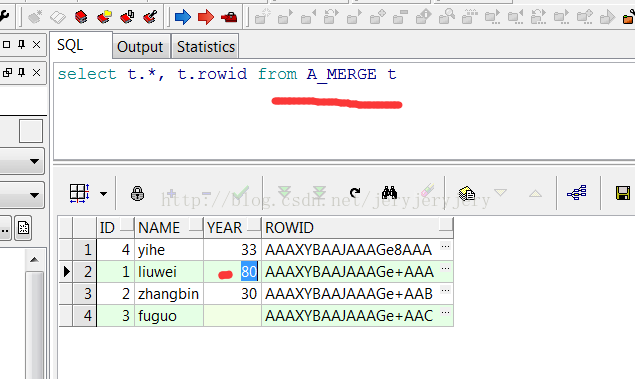
Task: Fetch next page double-arrow icon
Action: point(285,193)
